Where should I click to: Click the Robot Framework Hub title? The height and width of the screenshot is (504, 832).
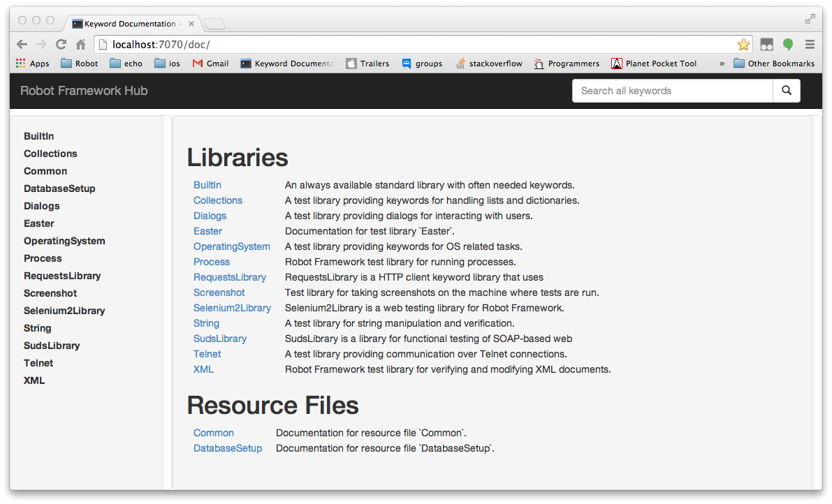[84, 91]
